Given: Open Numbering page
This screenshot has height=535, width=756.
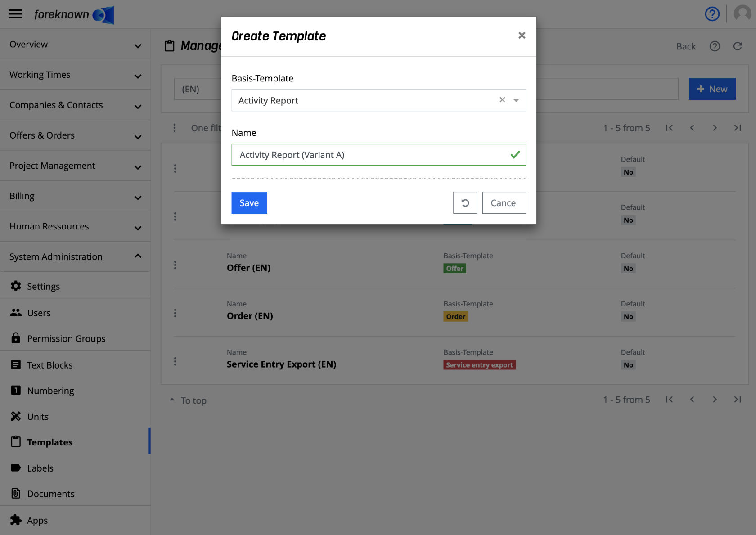Looking at the screenshot, I should click(x=75, y=391).
